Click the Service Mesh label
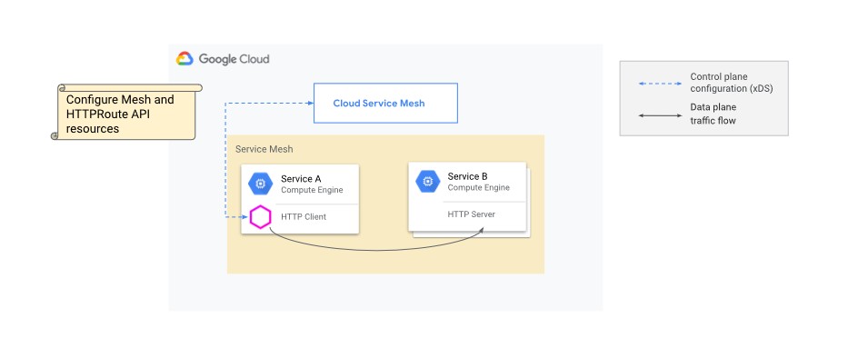Viewport: 868px width, 358px height. click(x=264, y=149)
